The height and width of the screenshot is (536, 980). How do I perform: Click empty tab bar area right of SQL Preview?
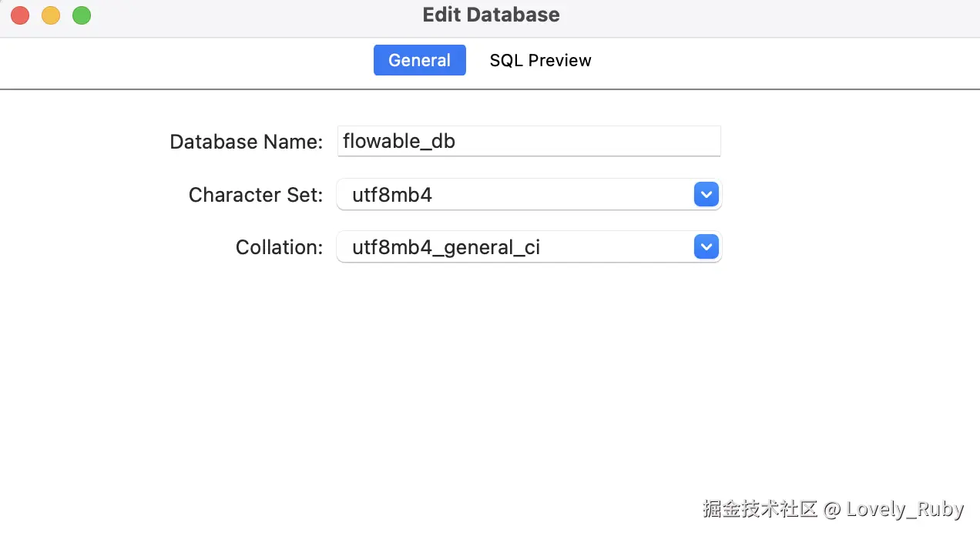[770, 60]
